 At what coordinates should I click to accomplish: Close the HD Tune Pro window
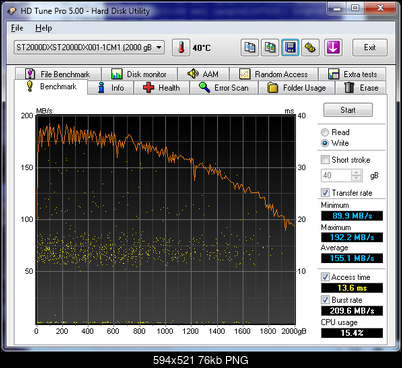pos(380,8)
